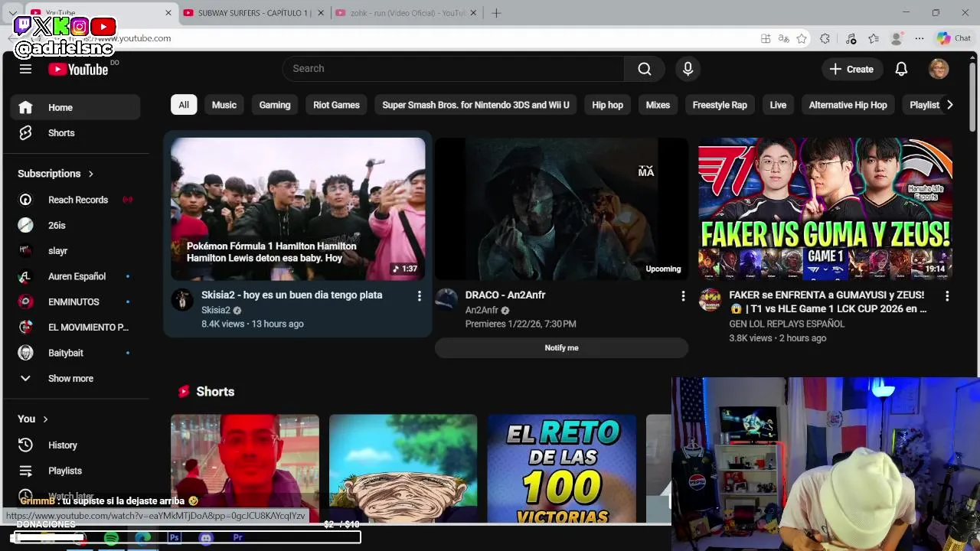Open a new browser tab
The width and height of the screenshot is (980, 551).
click(496, 13)
